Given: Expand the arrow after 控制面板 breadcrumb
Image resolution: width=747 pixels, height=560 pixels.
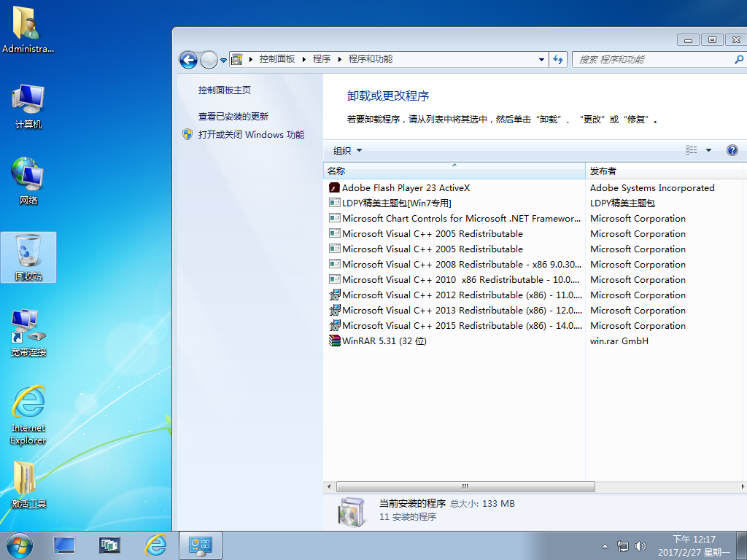Looking at the screenshot, I should [304, 60].
